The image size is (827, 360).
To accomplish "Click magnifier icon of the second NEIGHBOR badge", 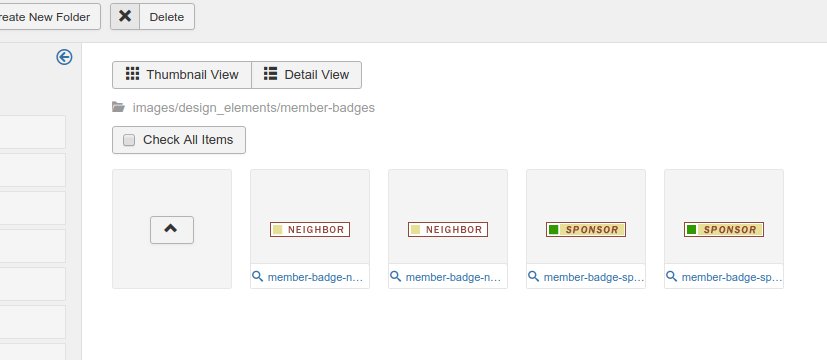I will [396, 276].
